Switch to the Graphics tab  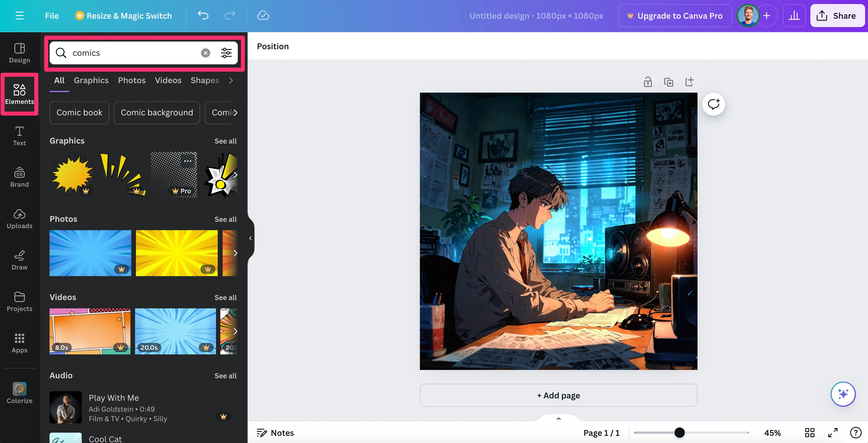[91, 80]
